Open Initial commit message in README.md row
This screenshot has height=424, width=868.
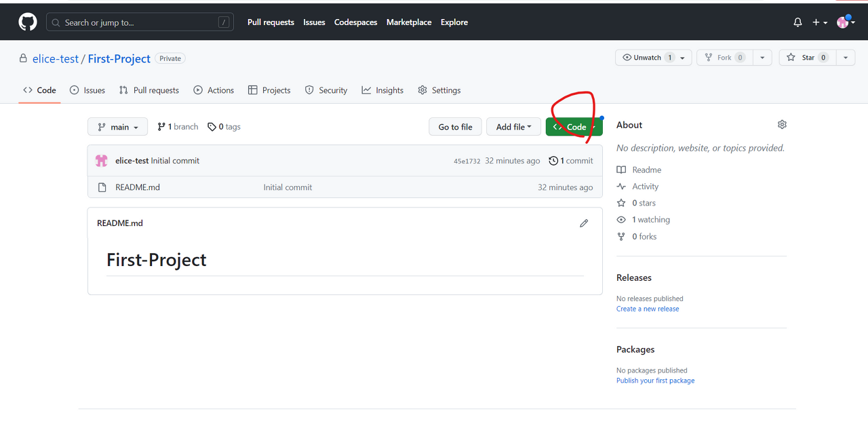(x=288, y=187)
